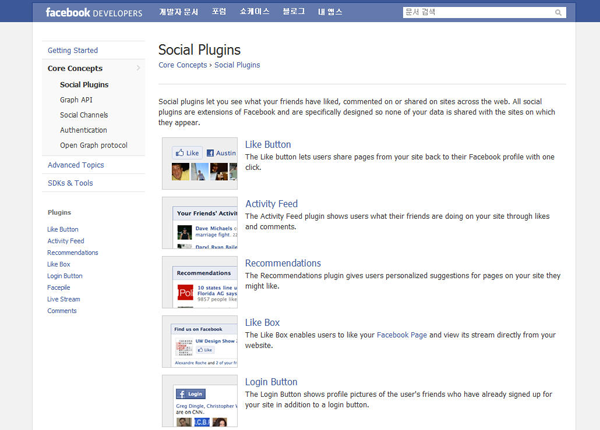Click Social Plugins breadcrumb link
600x430 pixels.
(237, 65)
